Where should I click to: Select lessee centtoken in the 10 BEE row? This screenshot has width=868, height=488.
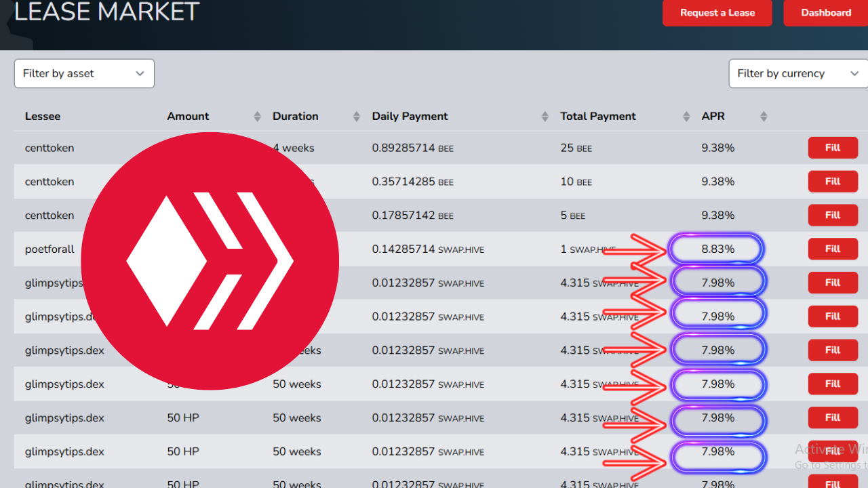tap(50, 182)
